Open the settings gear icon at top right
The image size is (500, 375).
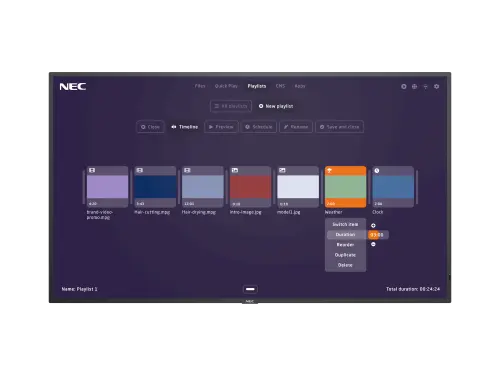pos(436,86)
